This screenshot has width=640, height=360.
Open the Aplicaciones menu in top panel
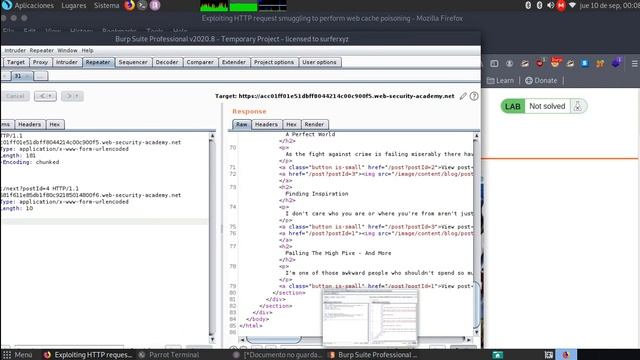tap(34, 5)
